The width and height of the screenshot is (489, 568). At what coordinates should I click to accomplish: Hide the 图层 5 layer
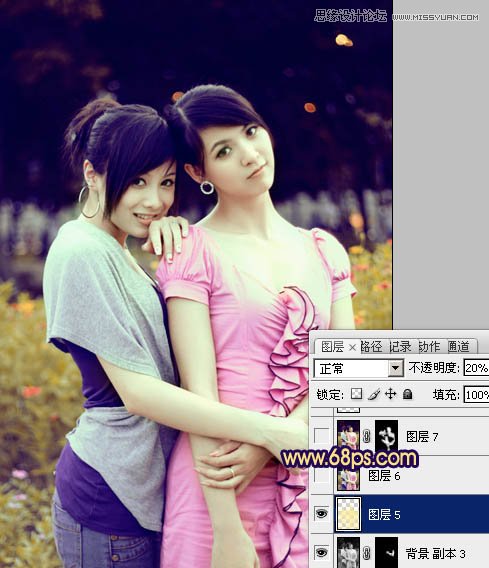321,513
